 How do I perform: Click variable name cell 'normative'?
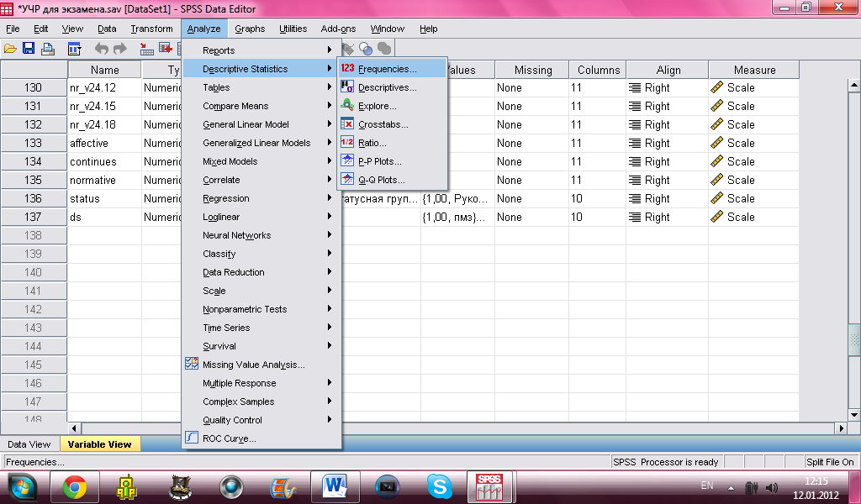click(x=104, y=180)
